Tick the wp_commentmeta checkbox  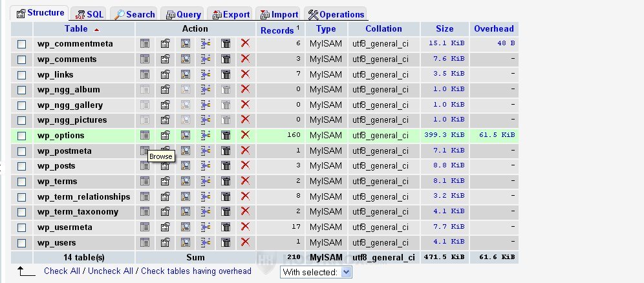[22, 45]
